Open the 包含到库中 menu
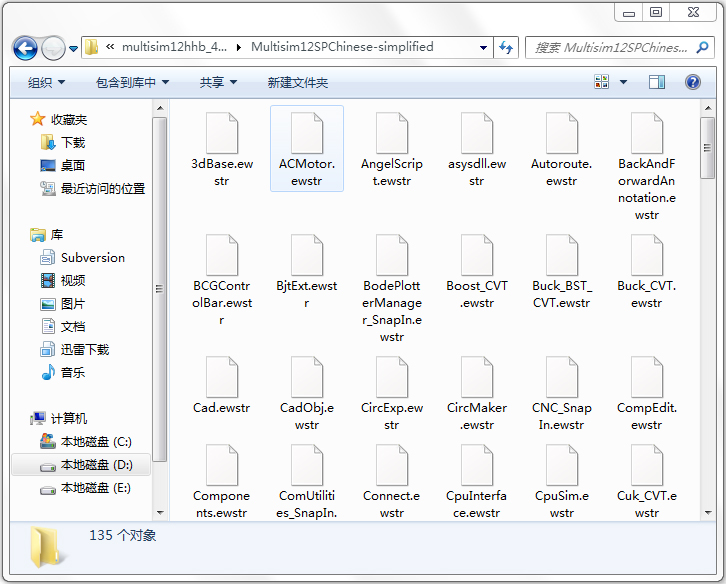This screenshot has width=726, height=584. point(132,82)
